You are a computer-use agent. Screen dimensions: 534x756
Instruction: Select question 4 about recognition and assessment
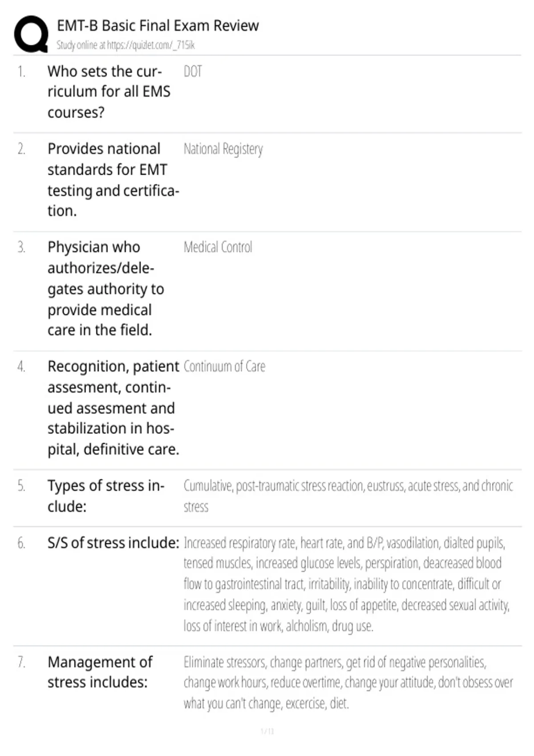coord(113,408)
